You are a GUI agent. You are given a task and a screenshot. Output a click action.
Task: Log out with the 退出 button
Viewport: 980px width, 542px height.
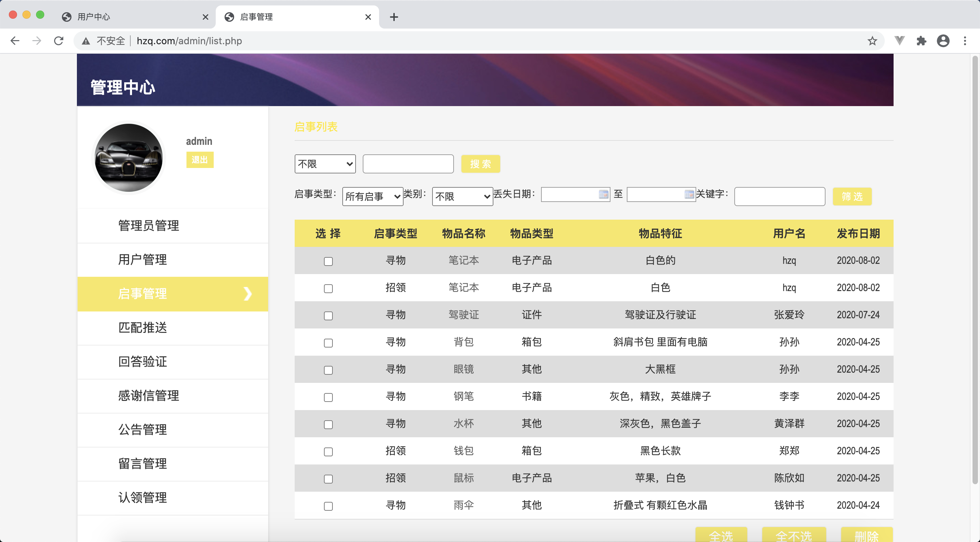[200, 159]
